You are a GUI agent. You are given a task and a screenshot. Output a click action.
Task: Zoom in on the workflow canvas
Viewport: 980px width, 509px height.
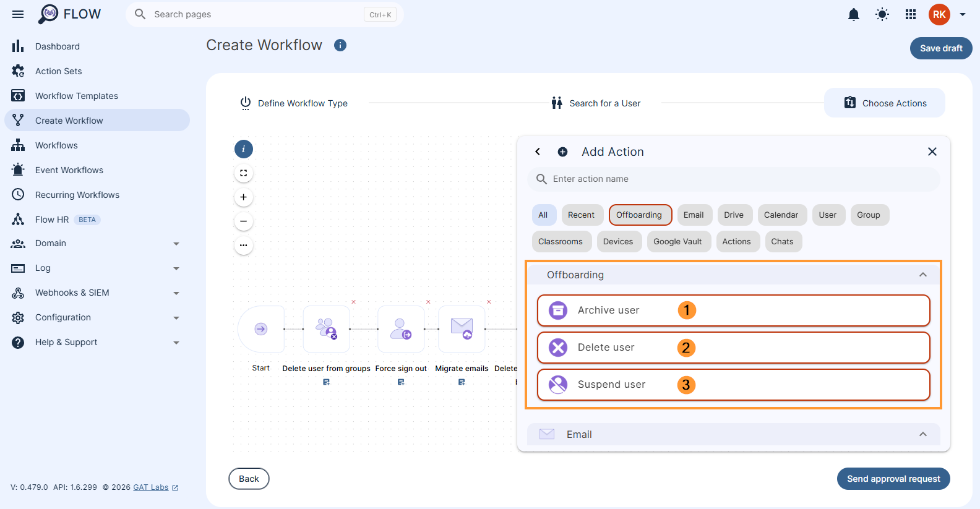click(244, 197)
